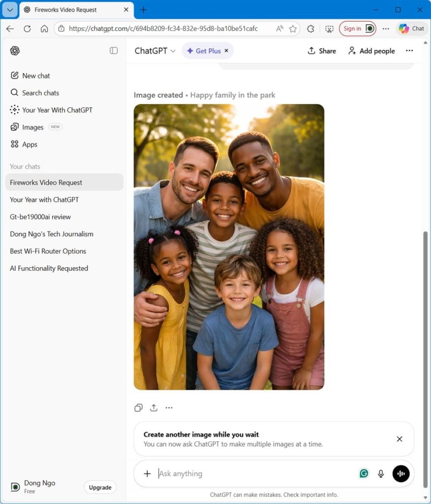Open the Grammarly assistant in the input box

(x=364, y=473)
